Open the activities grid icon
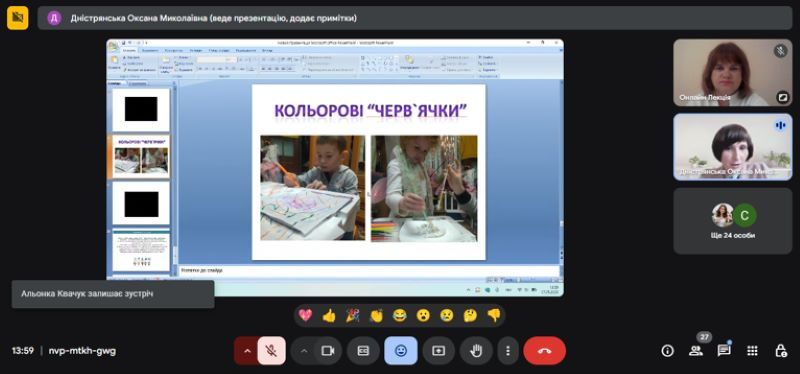 click(x=752, y=351)
